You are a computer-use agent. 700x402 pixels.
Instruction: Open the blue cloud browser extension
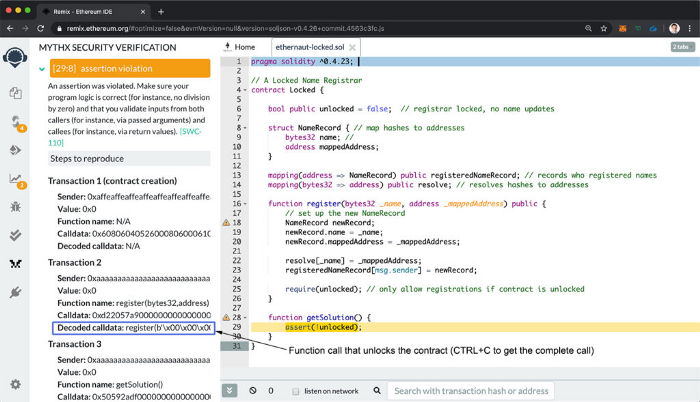click(653, 29)
